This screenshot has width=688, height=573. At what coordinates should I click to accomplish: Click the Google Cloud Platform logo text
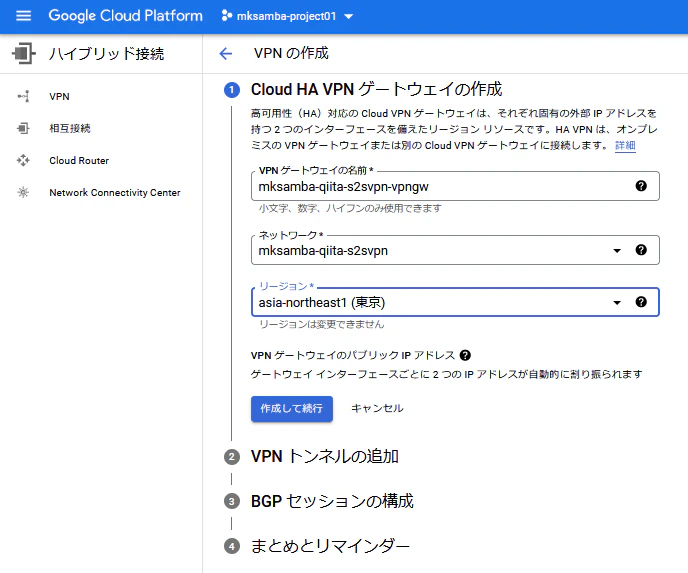pos(125,16)
